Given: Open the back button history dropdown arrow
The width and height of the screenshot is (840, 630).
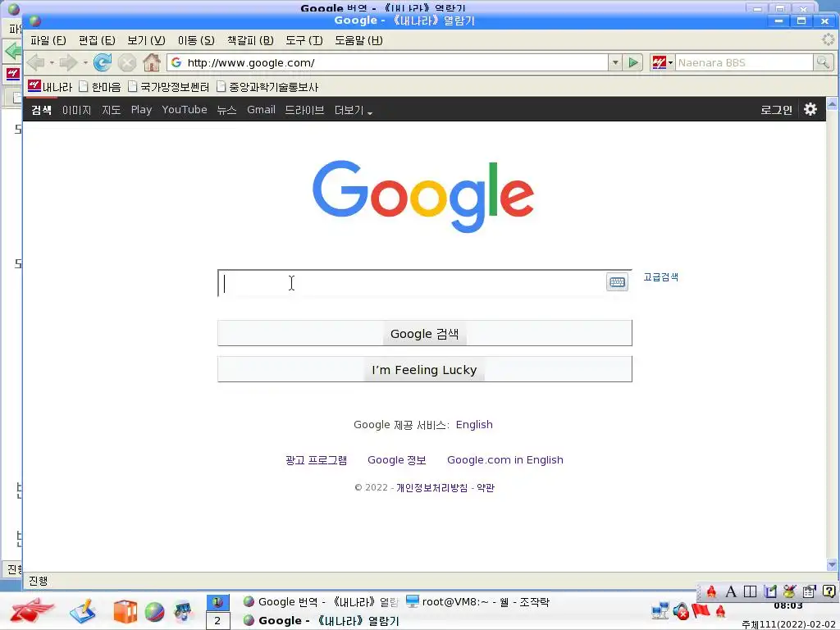Looking at the screenshot, I should [x=52, y=62].
